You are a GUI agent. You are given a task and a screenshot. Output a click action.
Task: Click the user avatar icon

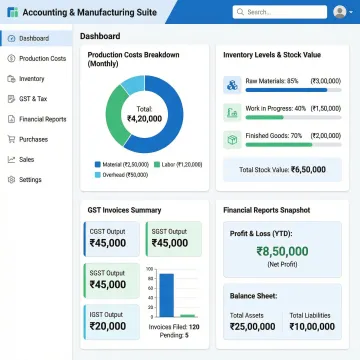click(x=340, y=12)
